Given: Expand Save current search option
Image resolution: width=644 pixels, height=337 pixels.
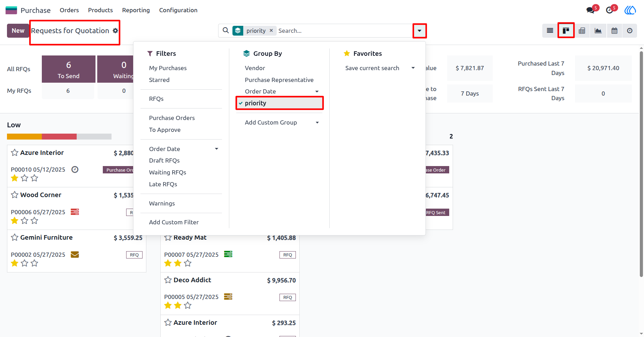Looking at the screenshot, I should 413,68.
